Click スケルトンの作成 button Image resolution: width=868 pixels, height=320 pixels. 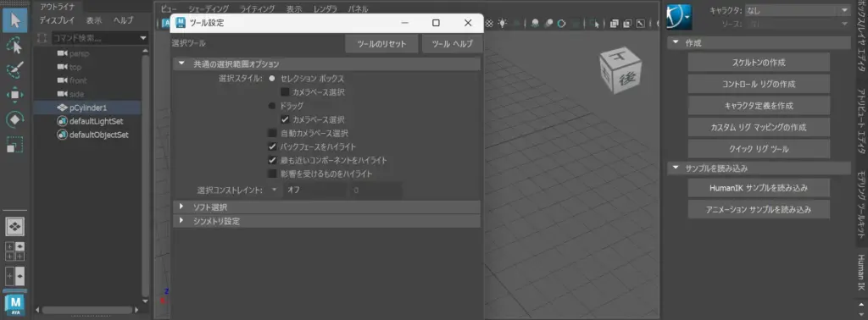click(759, 63)
